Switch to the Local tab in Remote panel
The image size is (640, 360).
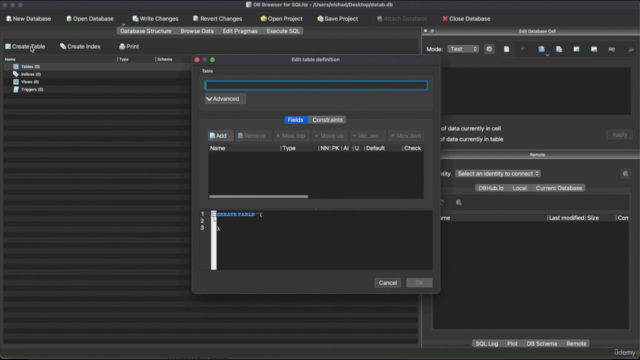(x=519, y=188)
